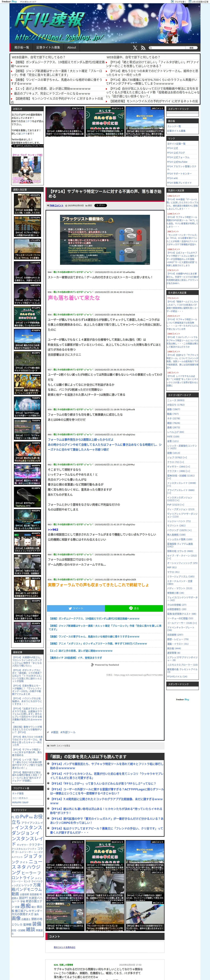Expand ゴールドソーサー (318) category [+]
The width and height of the screenshot is (210, 980).
pyautogui.click(x=195, y=623)
